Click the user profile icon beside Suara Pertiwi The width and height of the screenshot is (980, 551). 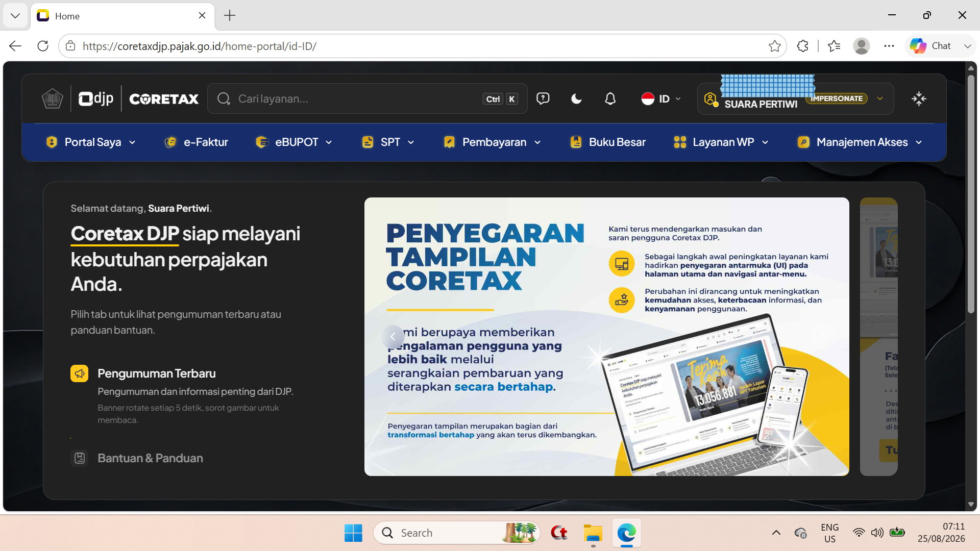(710, 99)
